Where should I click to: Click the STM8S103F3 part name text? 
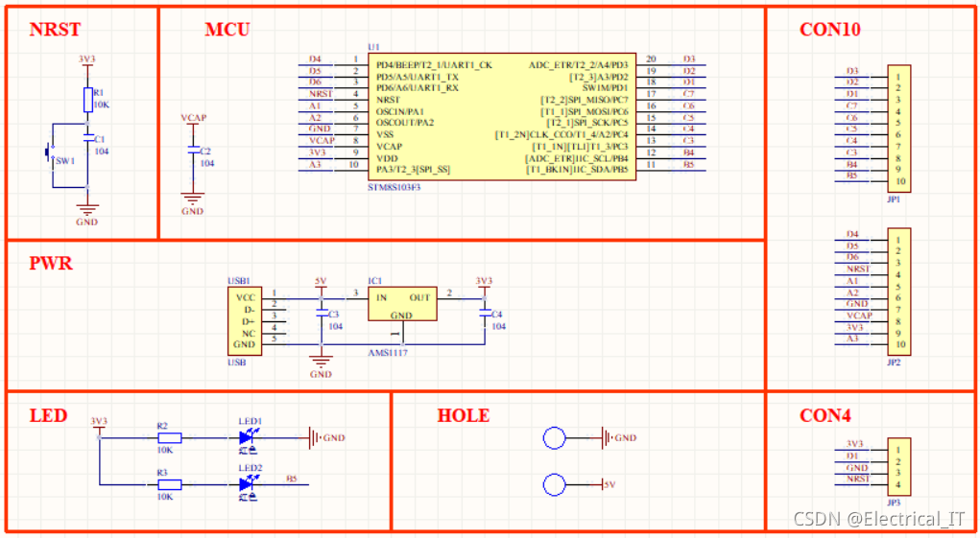coord(394,187)
